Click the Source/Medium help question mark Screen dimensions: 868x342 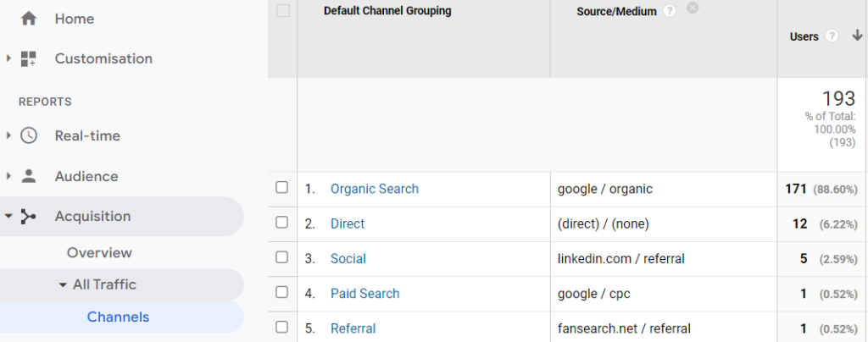(670, 11)
